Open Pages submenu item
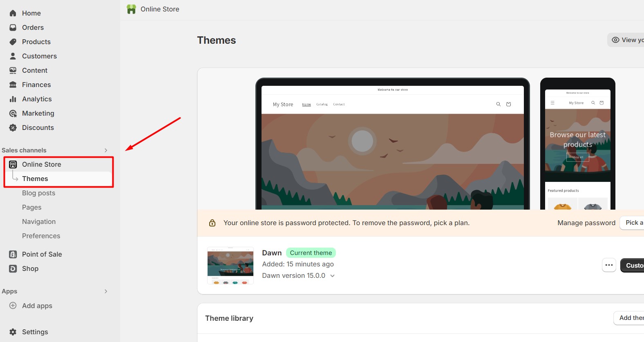 (x=32, y=207)
